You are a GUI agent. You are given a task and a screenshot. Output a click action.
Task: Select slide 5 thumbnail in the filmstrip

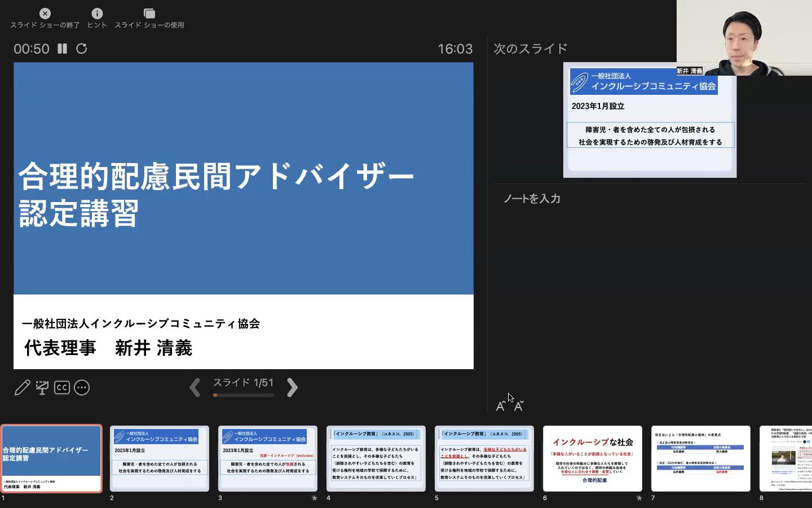coord(484,459)
